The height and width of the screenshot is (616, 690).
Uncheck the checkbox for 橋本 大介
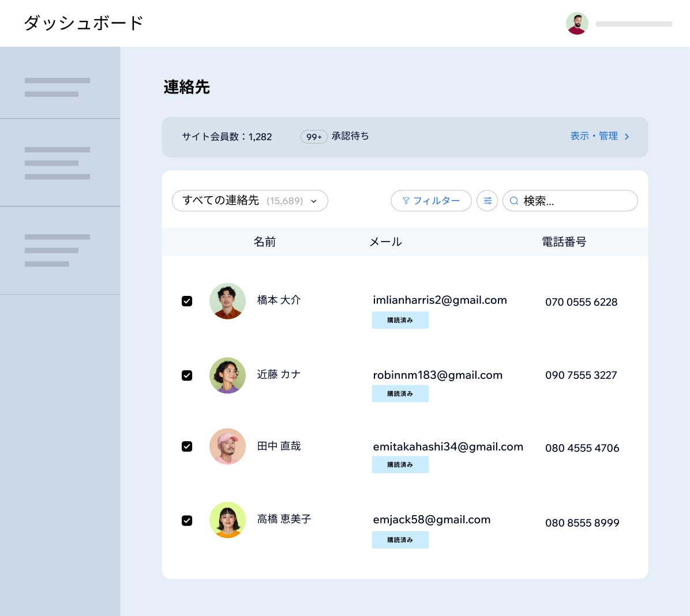pyautogui.click(x=187, y=301)
